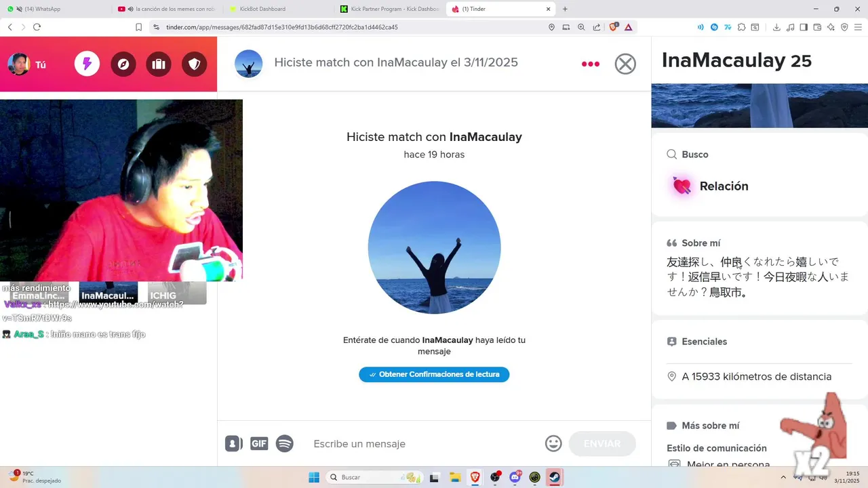The image size is (868, 488).
Task: Open the Explore compass icon
Action: (123, 64)
